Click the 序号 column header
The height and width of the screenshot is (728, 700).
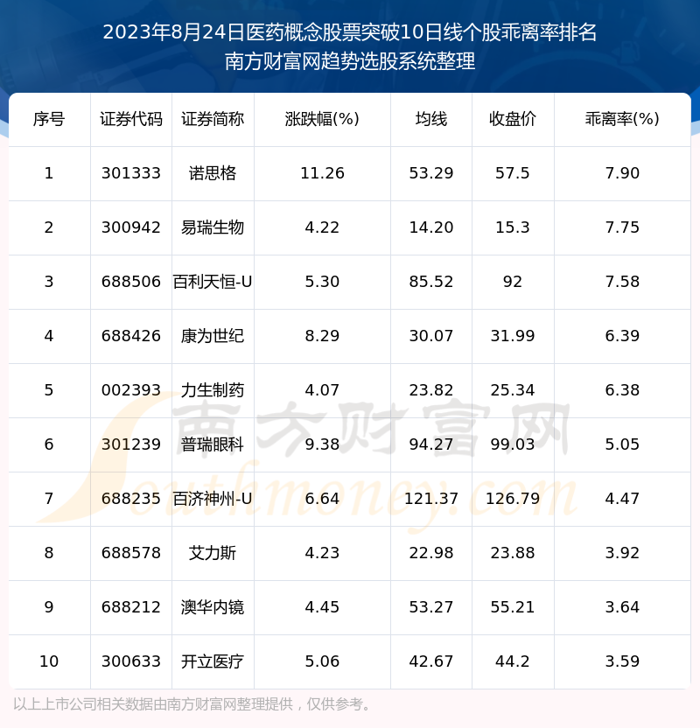[x=49, y=119]
